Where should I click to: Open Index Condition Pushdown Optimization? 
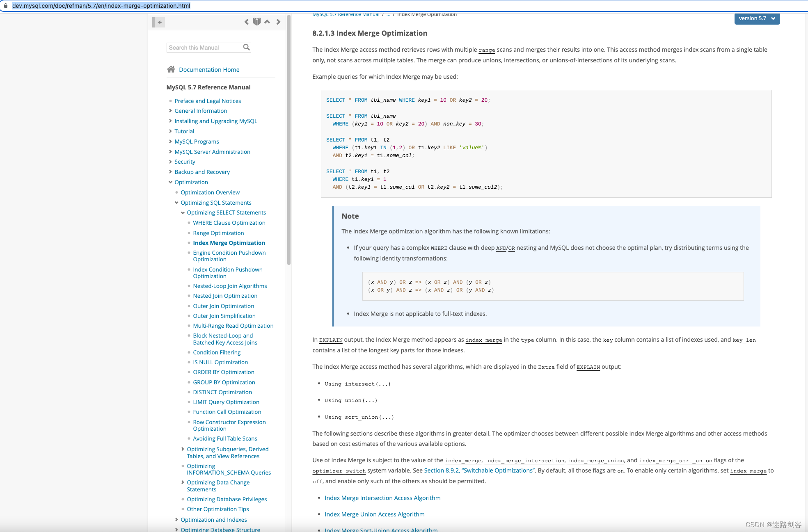228,273
